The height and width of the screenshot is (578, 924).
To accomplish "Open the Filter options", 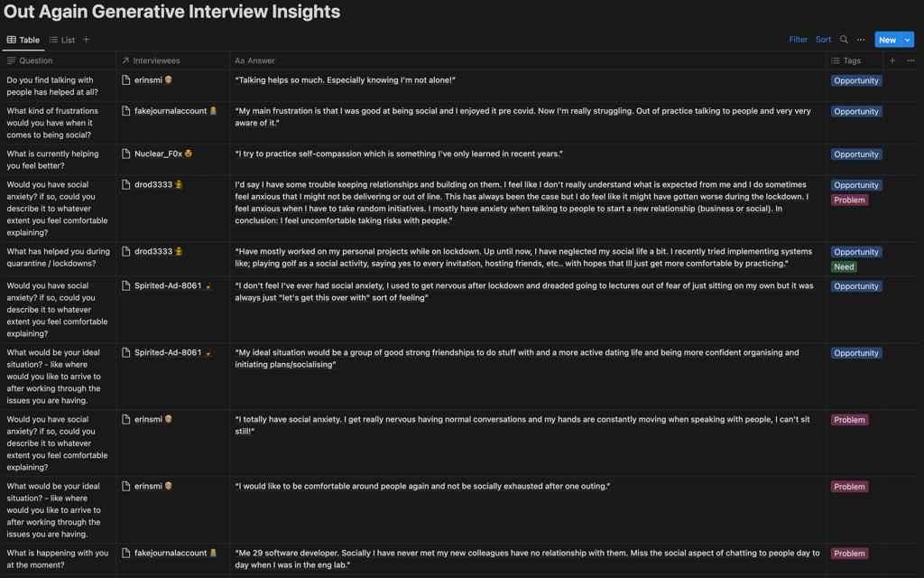I will tap(798, 40).
